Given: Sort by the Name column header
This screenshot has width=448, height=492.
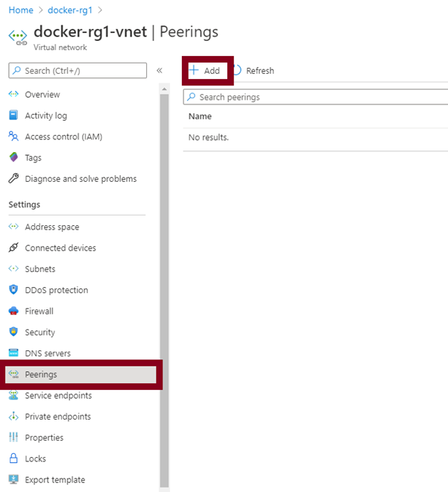Looking at the screenshot, I should pyautogui.click(x=200, y=116).
